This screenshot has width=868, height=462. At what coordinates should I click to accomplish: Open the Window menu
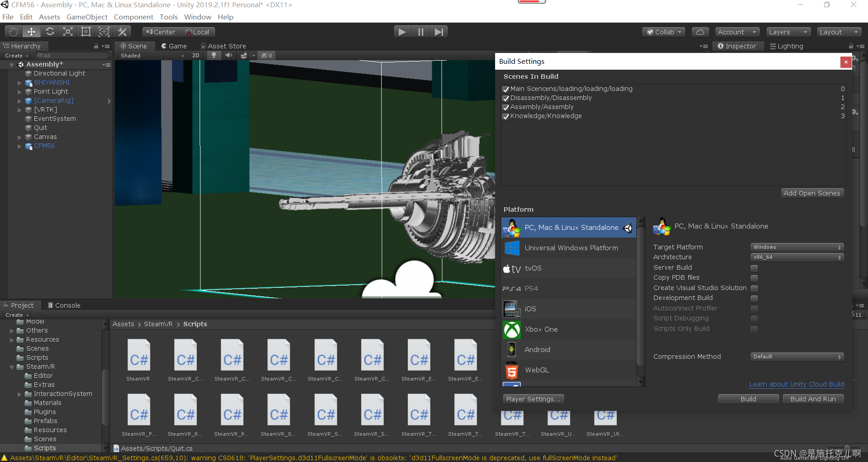tap(197, 17)
